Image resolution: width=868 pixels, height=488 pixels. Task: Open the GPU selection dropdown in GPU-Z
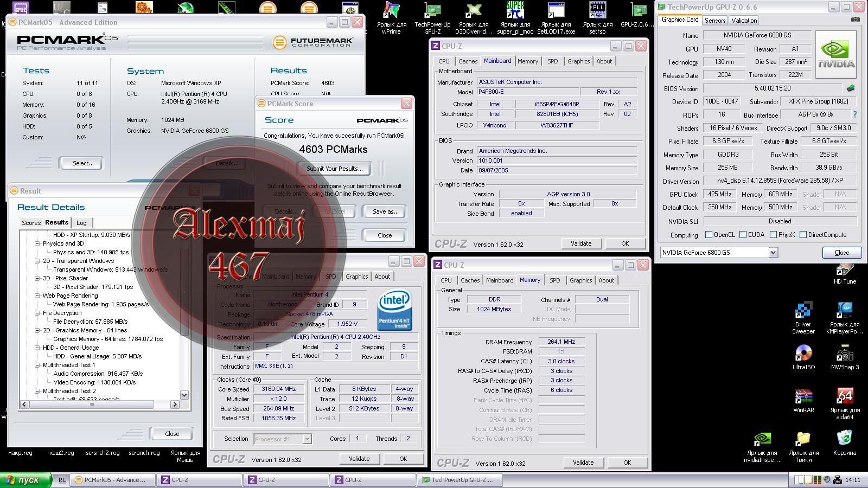[x=773, y=252]
